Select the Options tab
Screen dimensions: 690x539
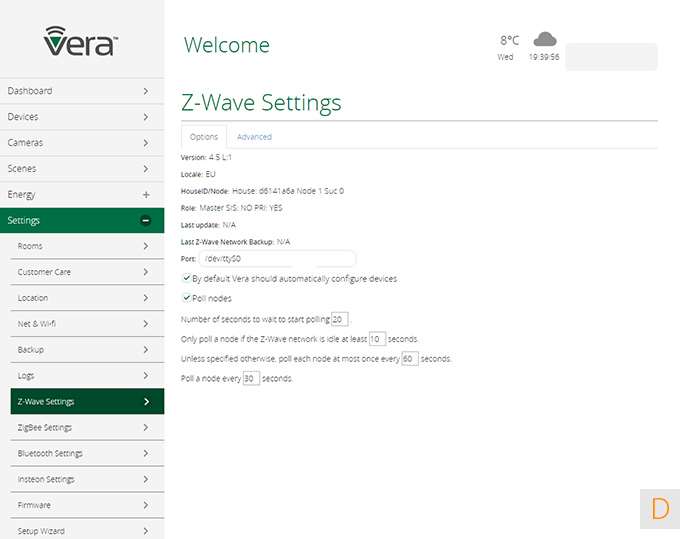pyautogui.click(x=204, y=137)
